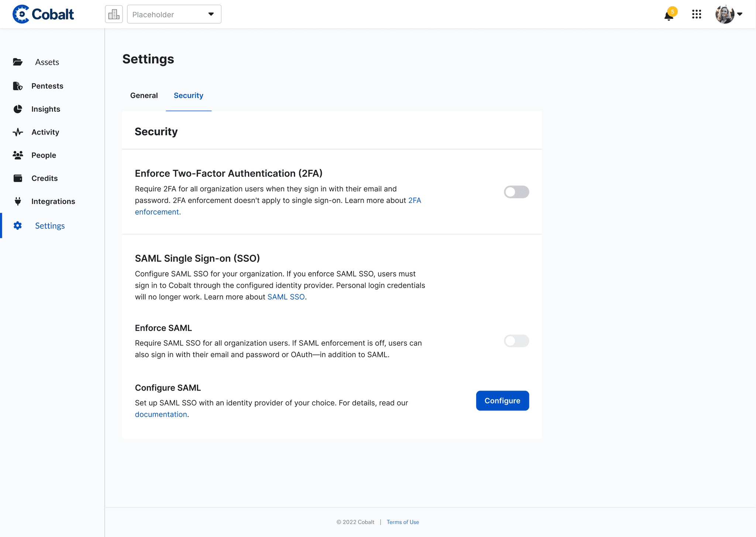Click the Configure button
756x537 pixels.
coord(502,401)
